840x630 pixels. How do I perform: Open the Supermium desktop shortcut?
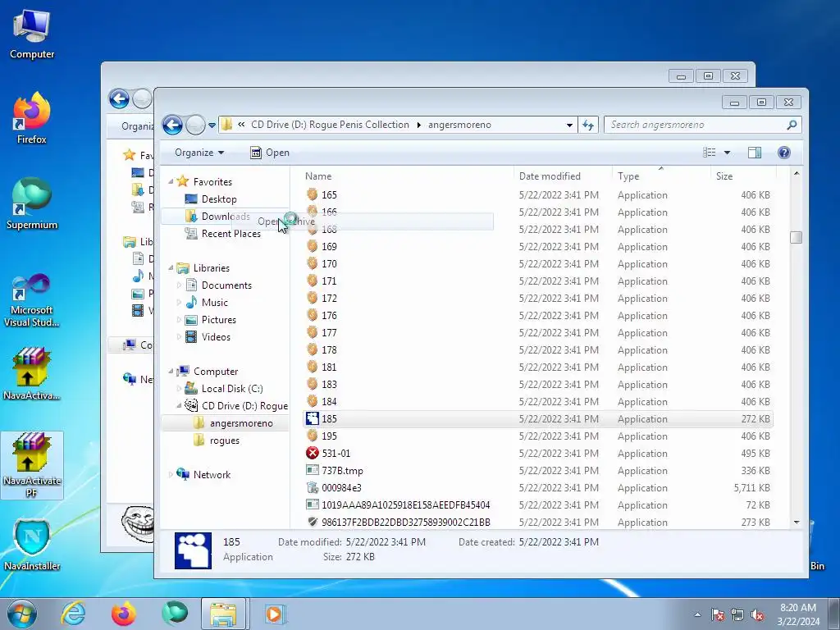tap(32, 203)
